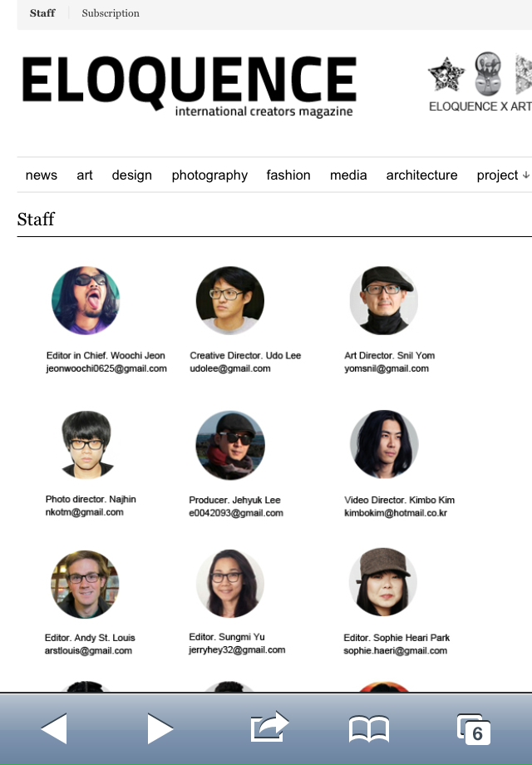Tap Andy St. Louis's profile photo
The height and width of the screenshot is (765, 532).
coord(85,584)
